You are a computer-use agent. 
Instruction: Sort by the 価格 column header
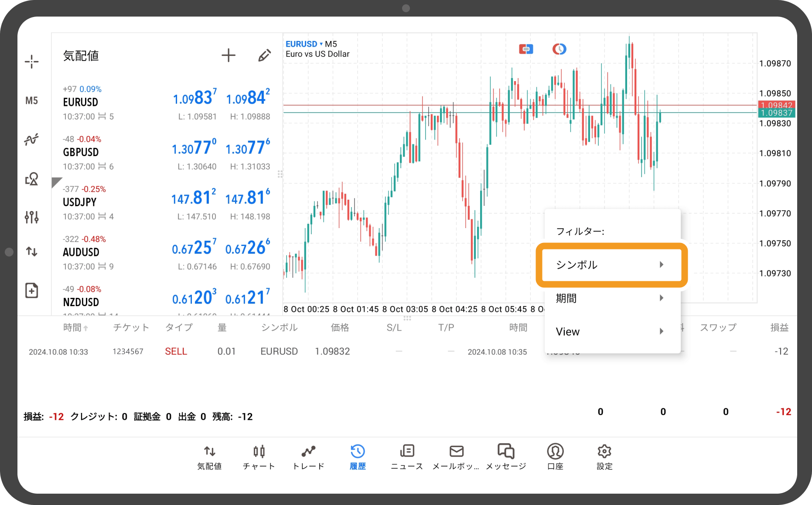click(340, 328)
